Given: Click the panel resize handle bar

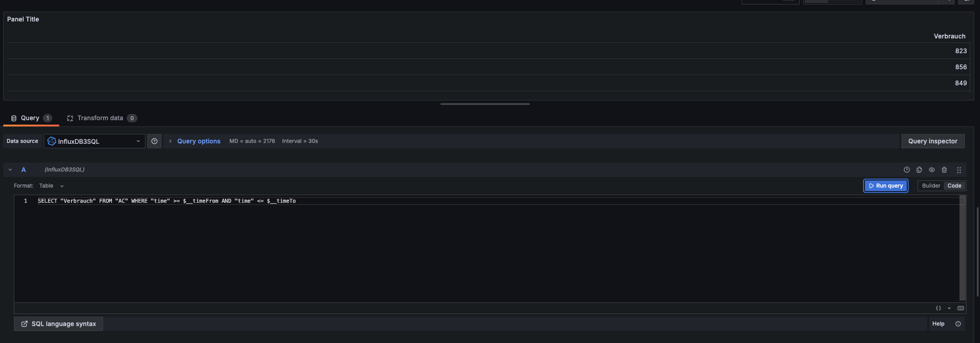Looking at the screenshot, I should (x=485, y=104).
